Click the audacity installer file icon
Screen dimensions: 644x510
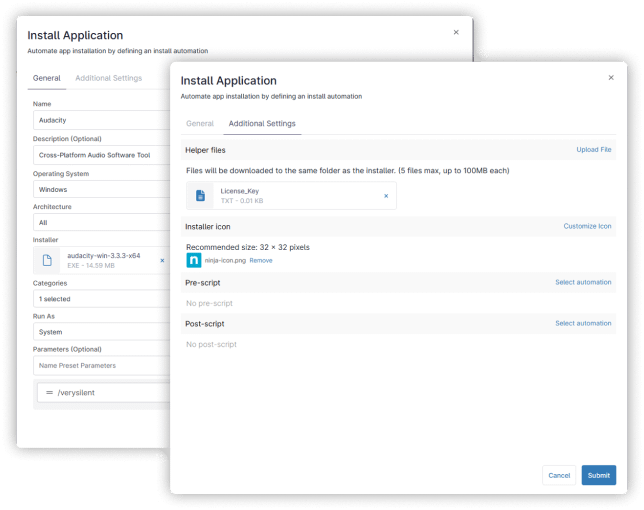click(x=47, y=260)
